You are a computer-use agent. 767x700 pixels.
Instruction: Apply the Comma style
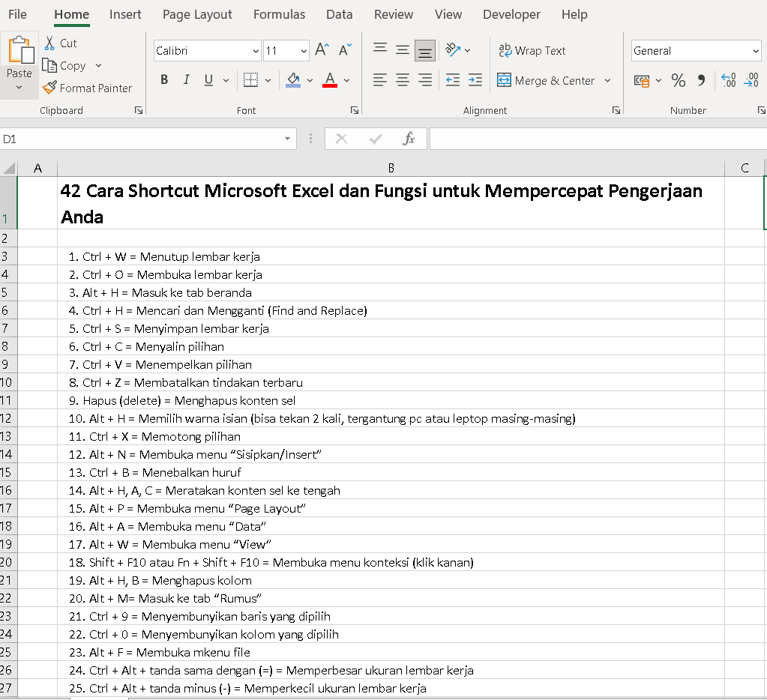point(702,80)
